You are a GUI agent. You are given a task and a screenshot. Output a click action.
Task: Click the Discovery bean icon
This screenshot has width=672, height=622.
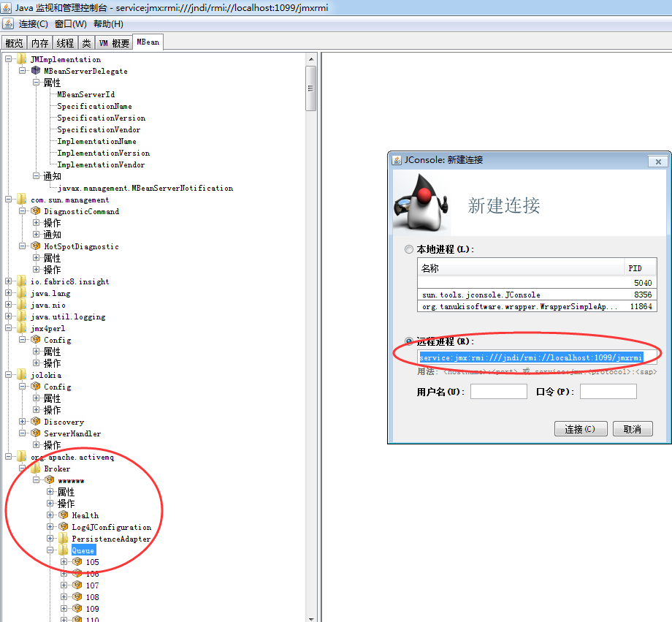36,422
